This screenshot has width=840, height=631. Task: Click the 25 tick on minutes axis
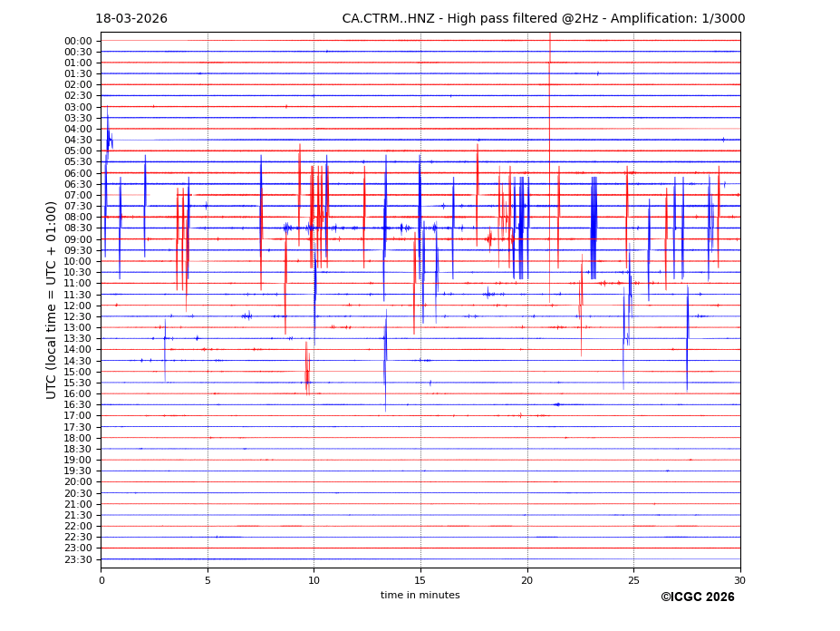(633, 580)
